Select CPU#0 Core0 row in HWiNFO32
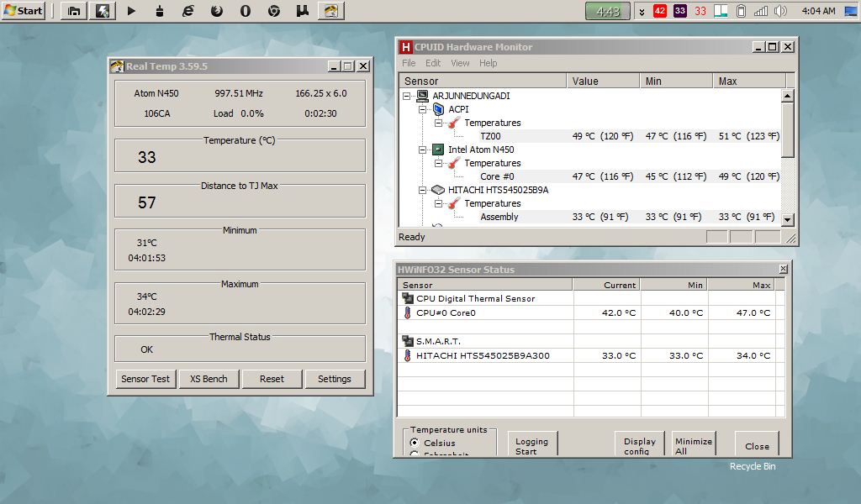Viewport: 861px width, 504px height. [591, 313]
